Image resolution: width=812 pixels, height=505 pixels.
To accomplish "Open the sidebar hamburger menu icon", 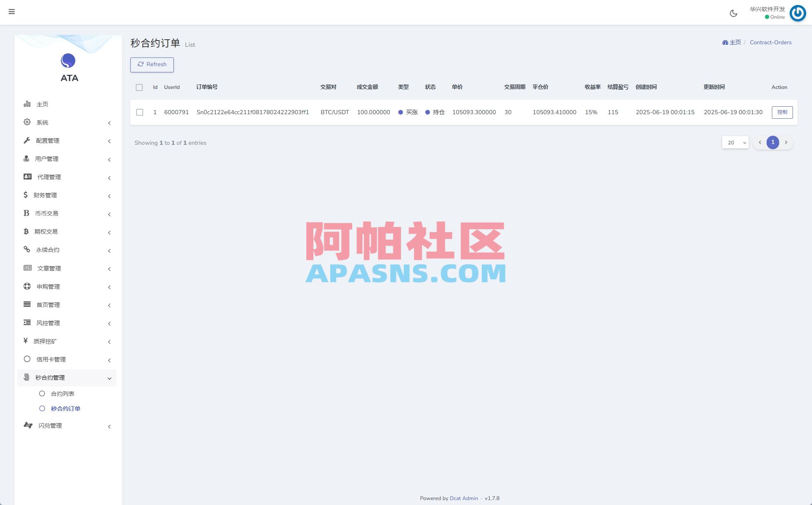I will tap(12, 12).
